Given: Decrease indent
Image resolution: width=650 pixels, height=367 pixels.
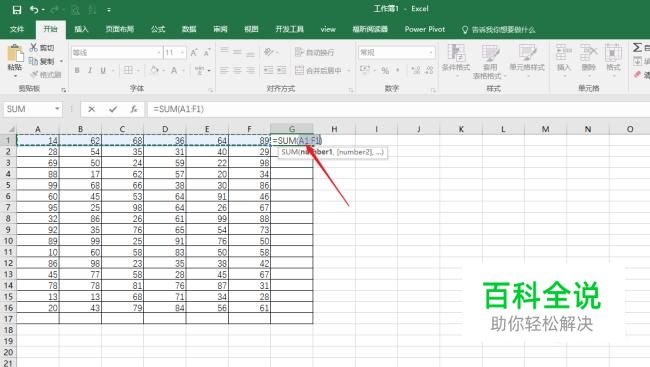Looking at the screenshot, I should click(269, 70).
